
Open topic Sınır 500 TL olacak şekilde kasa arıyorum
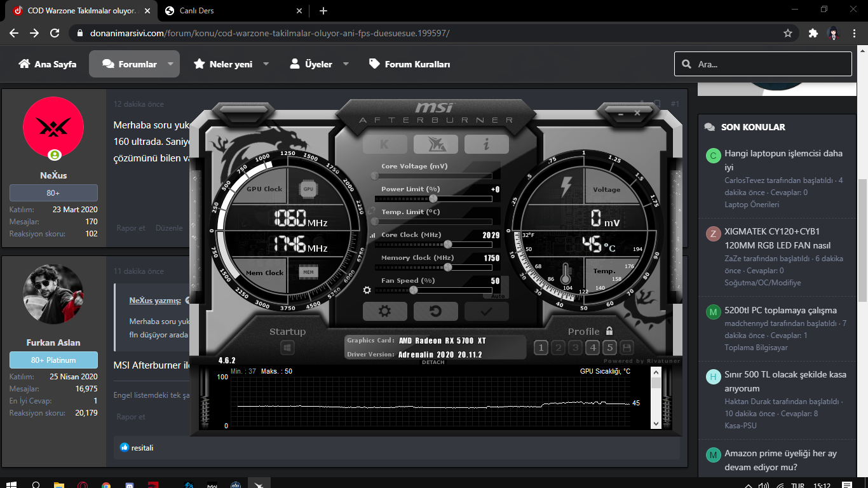(785, 381)
